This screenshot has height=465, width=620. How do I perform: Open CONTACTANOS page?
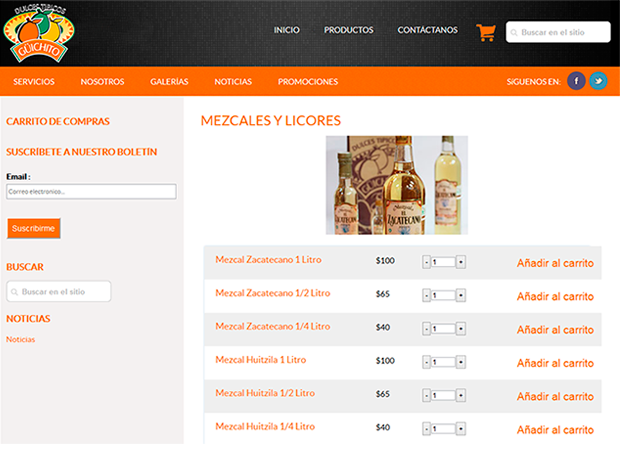pyautogui.click(x=427, y=30)
